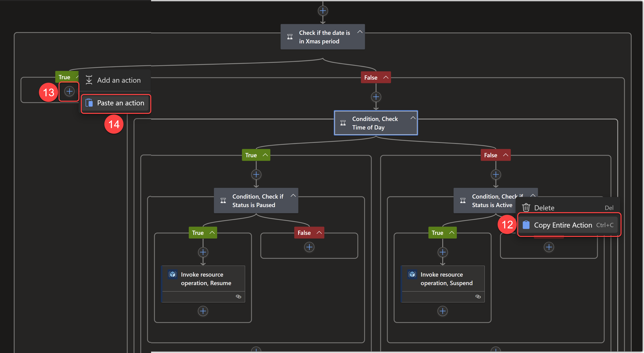
Task: Click plus in False branch of Status is Paused
Action: point(309,247)
